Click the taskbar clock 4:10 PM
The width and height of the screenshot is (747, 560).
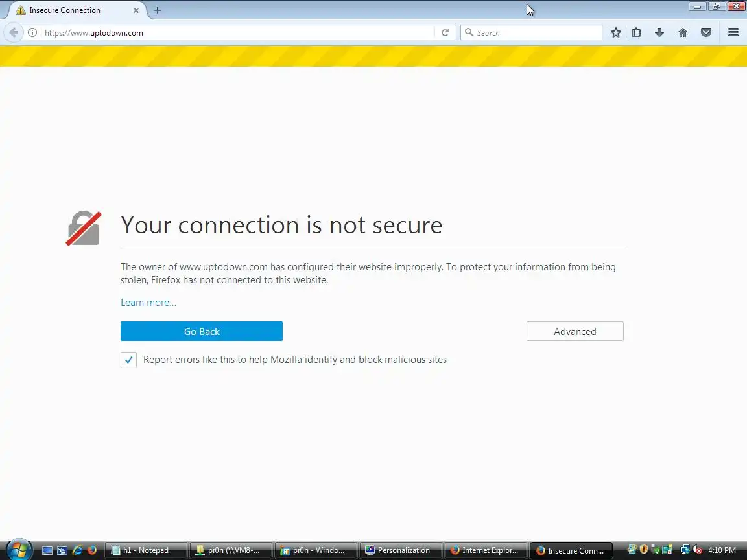click(722, 550)
